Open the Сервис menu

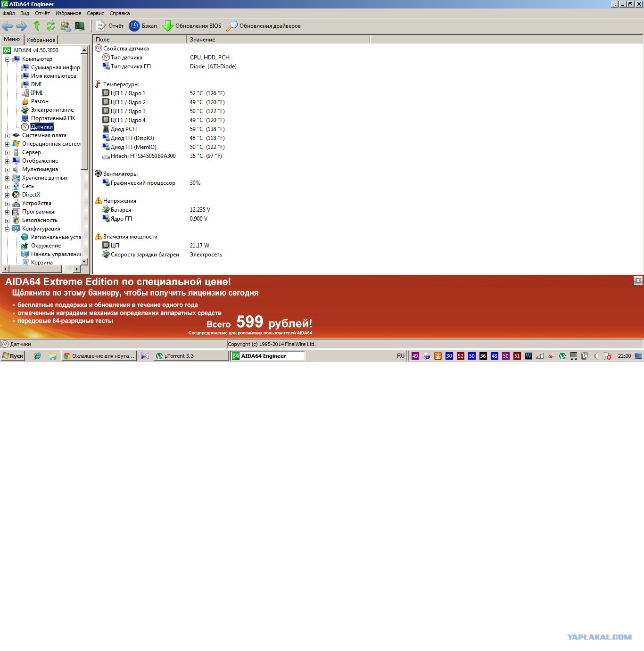95,13
